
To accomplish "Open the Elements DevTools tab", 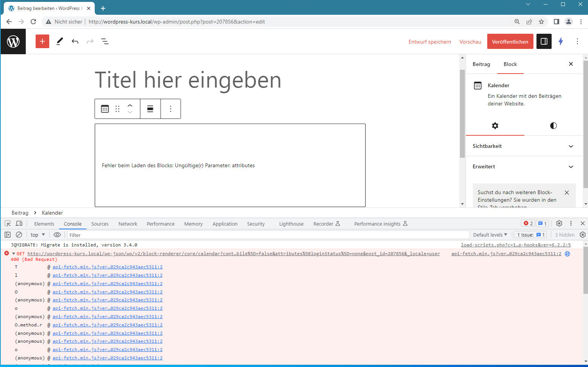I will click(44, 224).
